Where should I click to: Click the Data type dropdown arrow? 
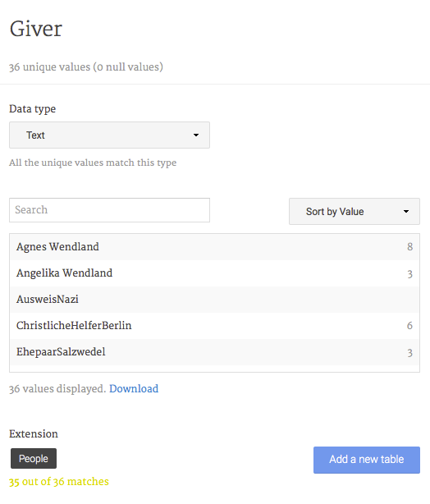pos(196,135)
